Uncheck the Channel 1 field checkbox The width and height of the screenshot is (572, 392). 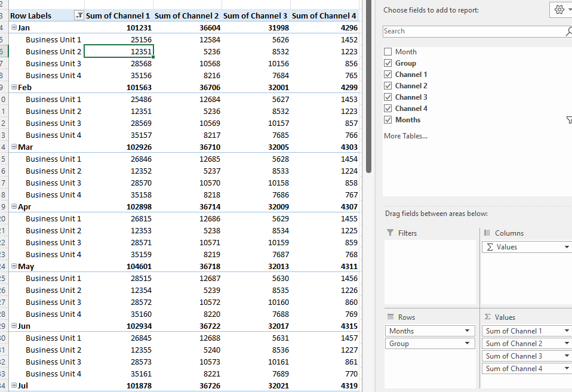(388, 75)
